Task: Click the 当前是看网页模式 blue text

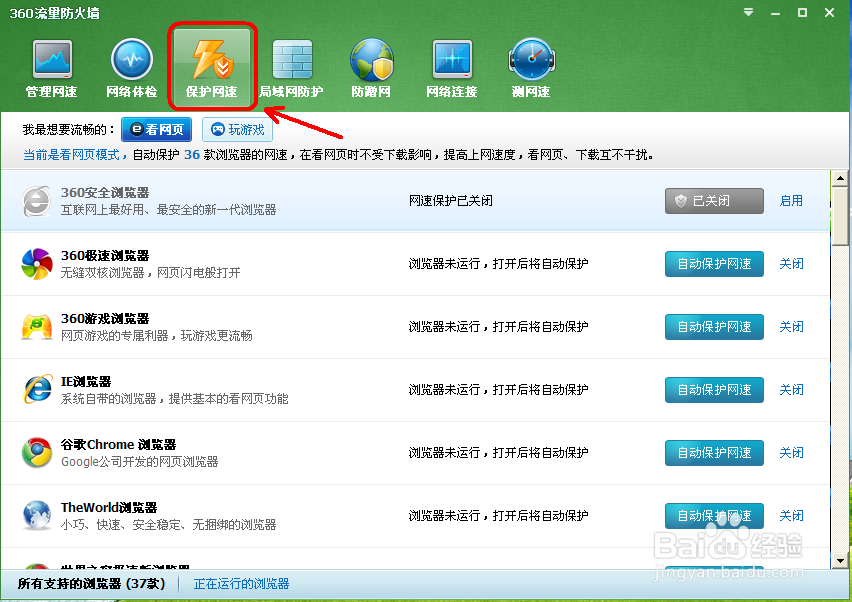Action: [x=71, y=155]
